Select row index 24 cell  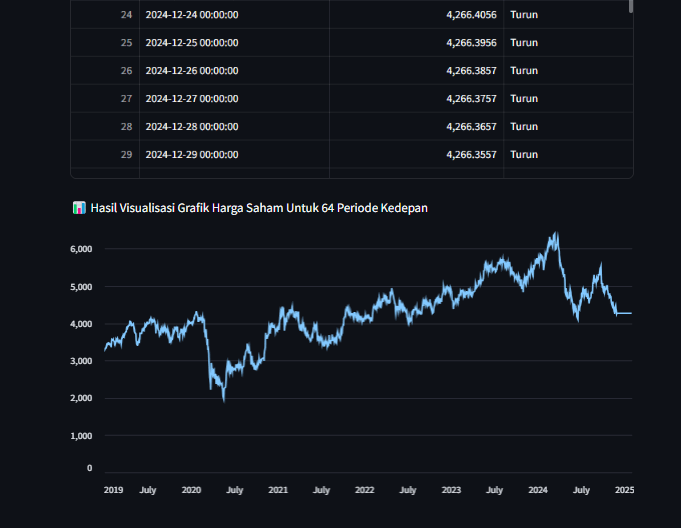pos(105,15)
